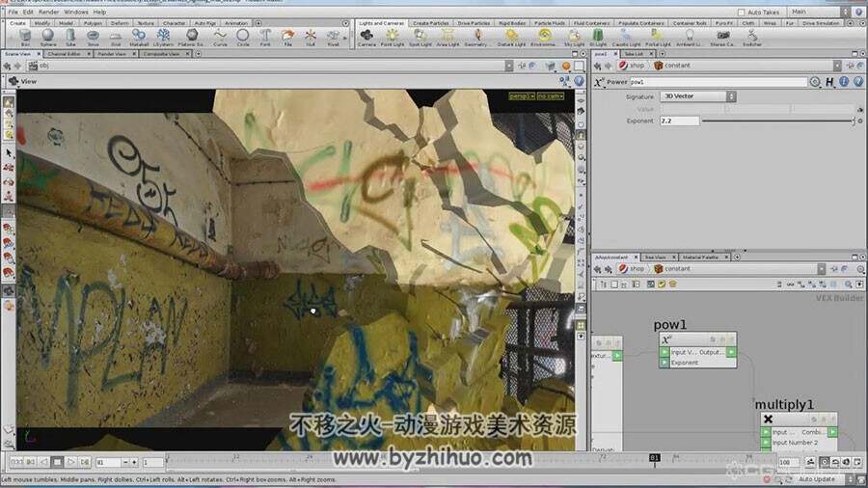Open the Rigid Bodies shelf tab

[512, 23]
